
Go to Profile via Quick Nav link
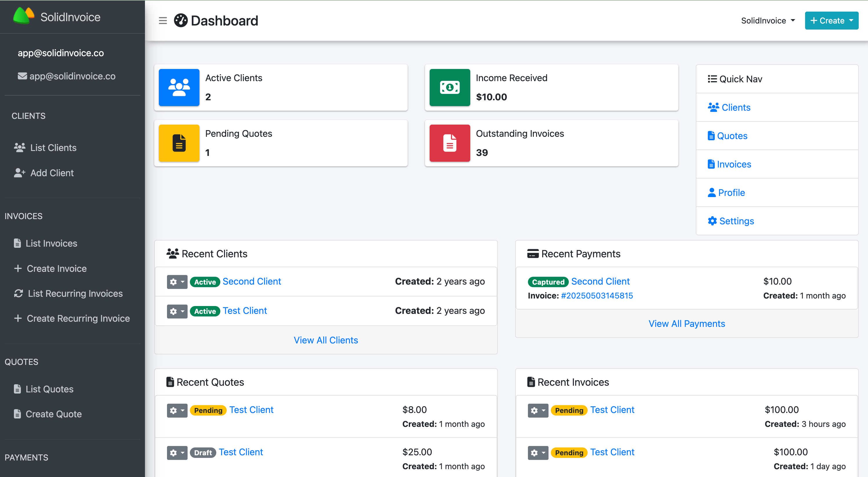731,193
